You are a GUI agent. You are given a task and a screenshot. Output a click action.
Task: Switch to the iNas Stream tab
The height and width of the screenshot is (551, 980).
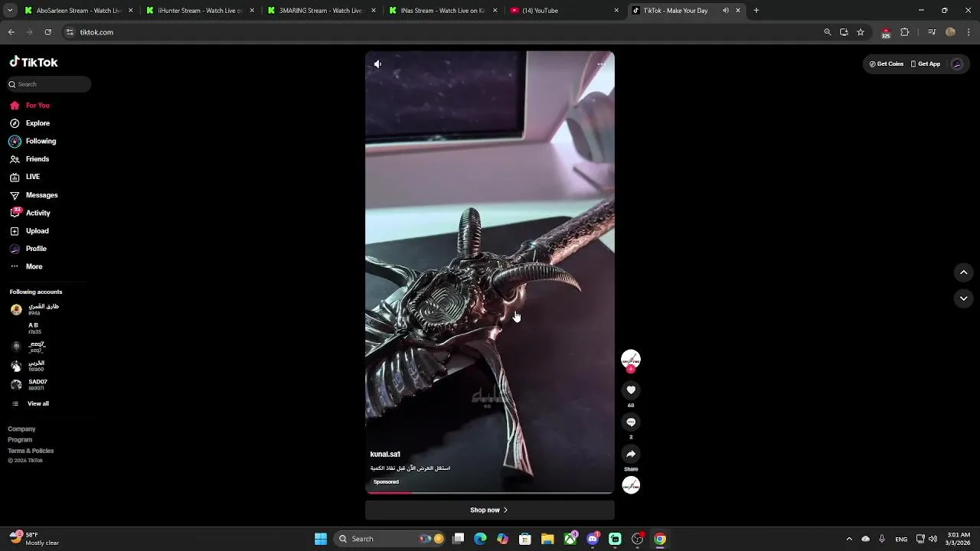(x=442, y=11)
